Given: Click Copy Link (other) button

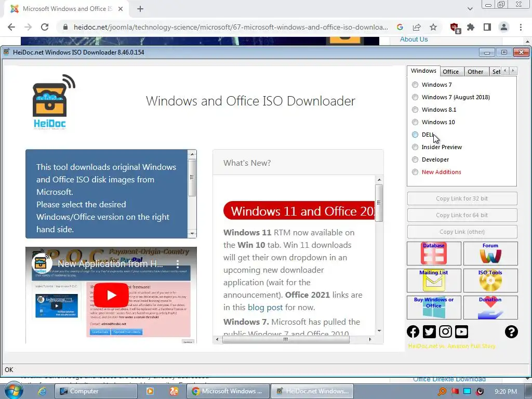Looking at the screenshot, I should pyautogui.click(x=462, y=232).
